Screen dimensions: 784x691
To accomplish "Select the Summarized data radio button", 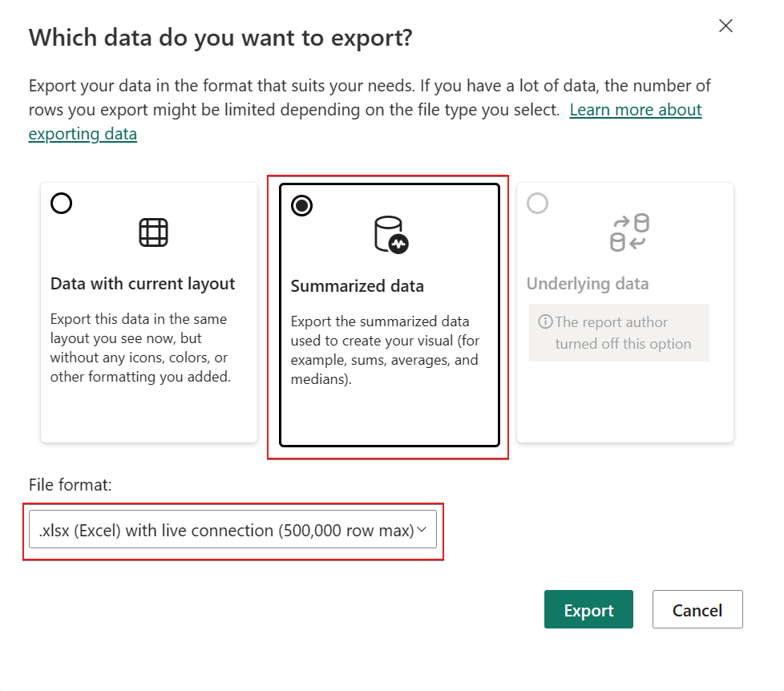I will [302, 206].
